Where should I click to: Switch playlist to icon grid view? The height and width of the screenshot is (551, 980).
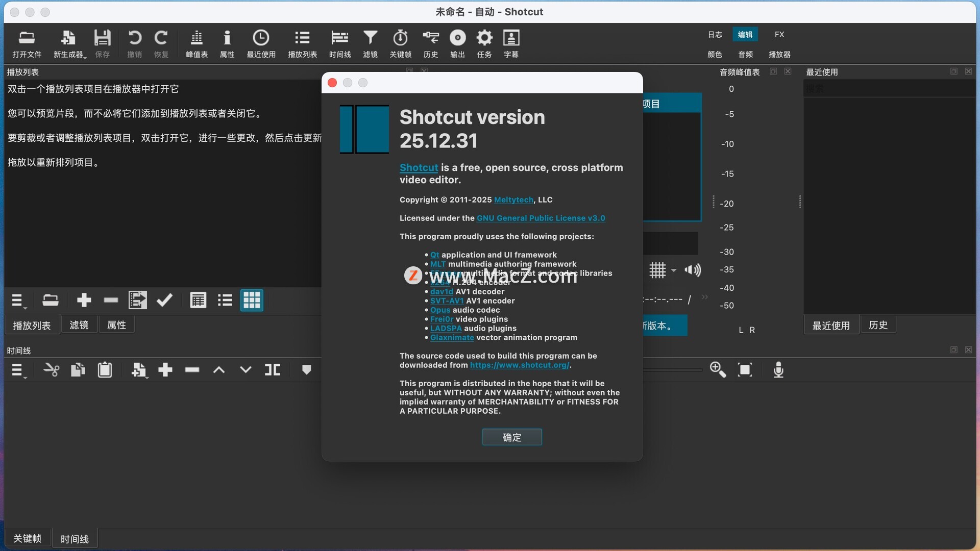252,300
